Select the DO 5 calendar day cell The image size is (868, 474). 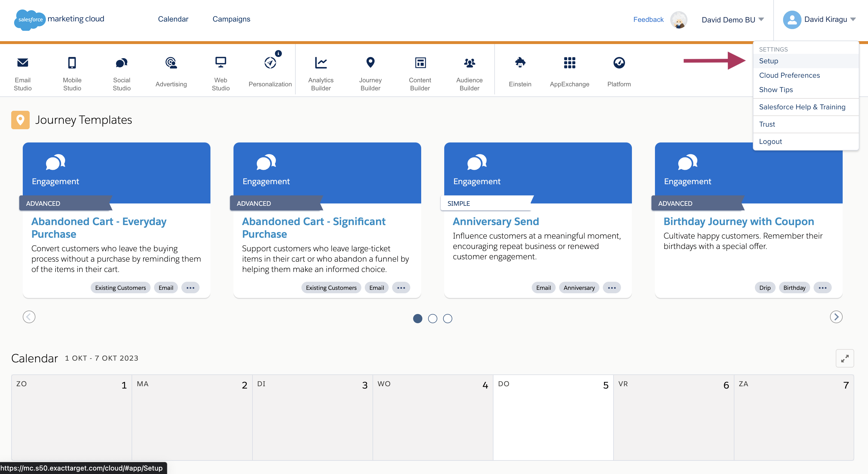553,417
